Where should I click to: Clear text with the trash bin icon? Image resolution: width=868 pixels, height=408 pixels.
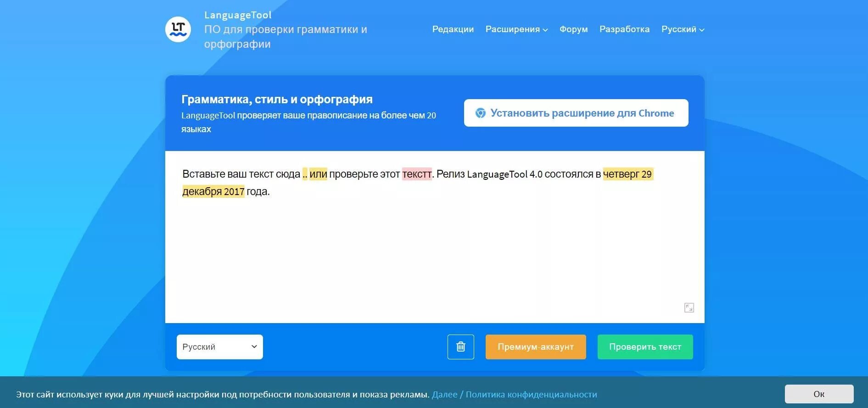461,347
